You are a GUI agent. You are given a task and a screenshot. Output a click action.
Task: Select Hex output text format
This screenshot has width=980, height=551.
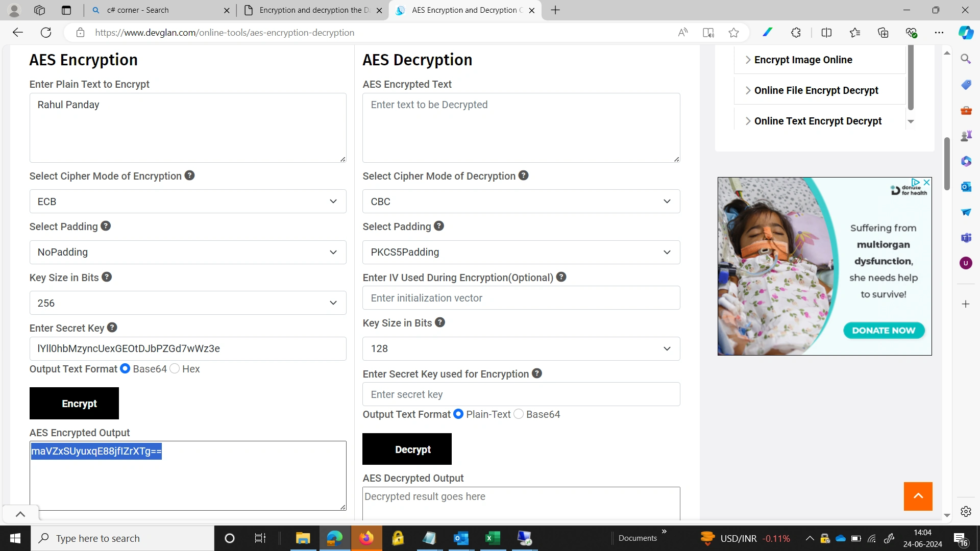pyautogui.click(x=175, y=368)
